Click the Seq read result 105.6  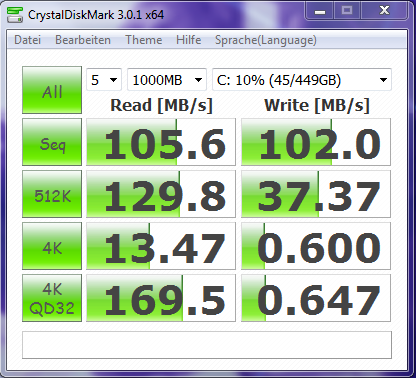point(161,142)
